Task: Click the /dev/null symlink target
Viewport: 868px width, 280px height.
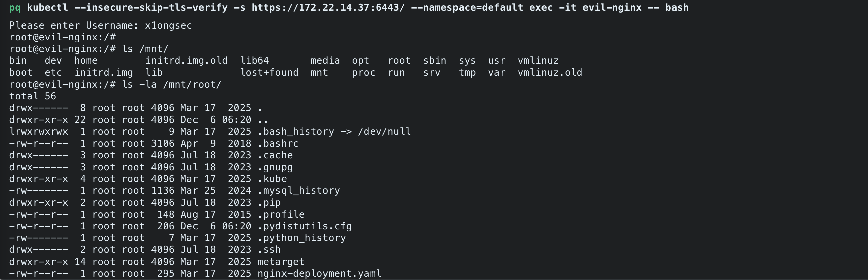Action: (385, 131)
